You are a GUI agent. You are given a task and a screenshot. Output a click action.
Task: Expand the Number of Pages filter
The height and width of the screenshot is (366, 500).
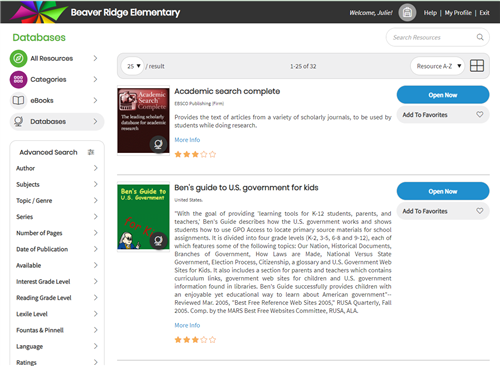57,233
